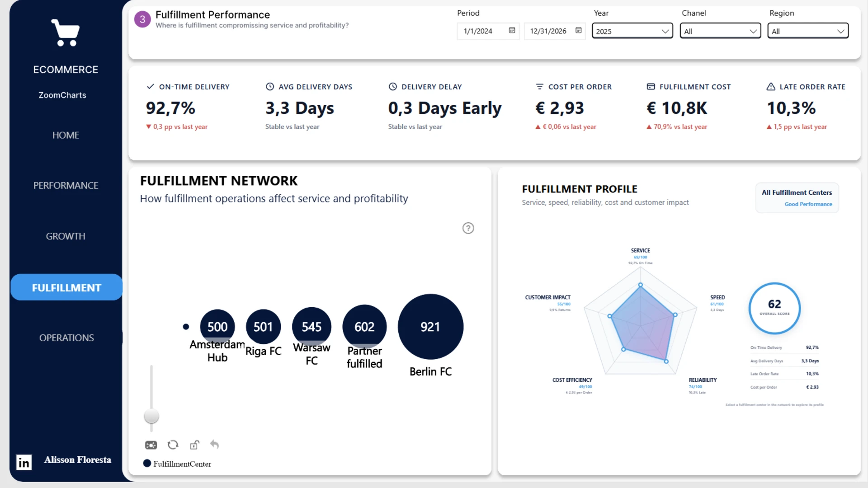The width and height of the screenshot is (868, 488).
Task: Click the On-Time Delivery checkmark icon
Action: (151, 86)
